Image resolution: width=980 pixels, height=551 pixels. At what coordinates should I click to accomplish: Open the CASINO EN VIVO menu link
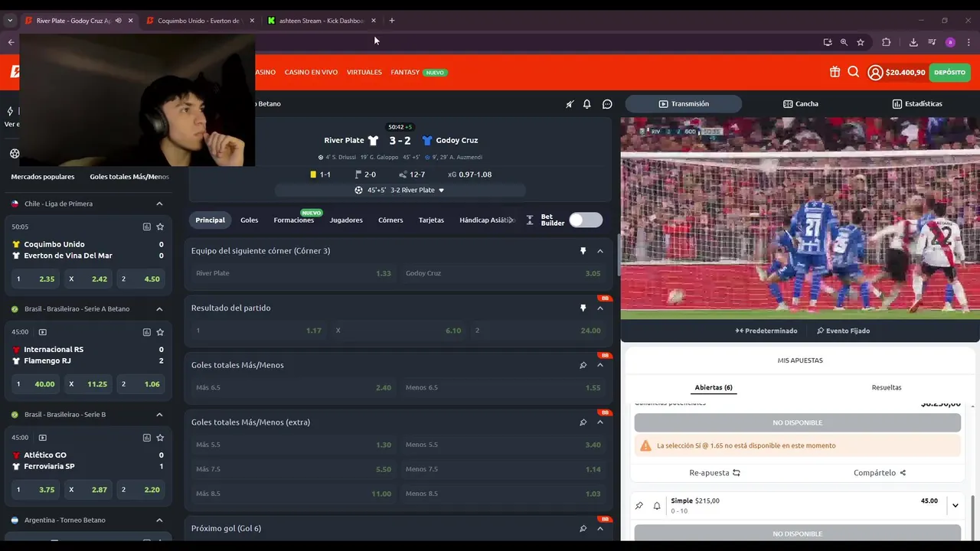[x=311, y=73]
